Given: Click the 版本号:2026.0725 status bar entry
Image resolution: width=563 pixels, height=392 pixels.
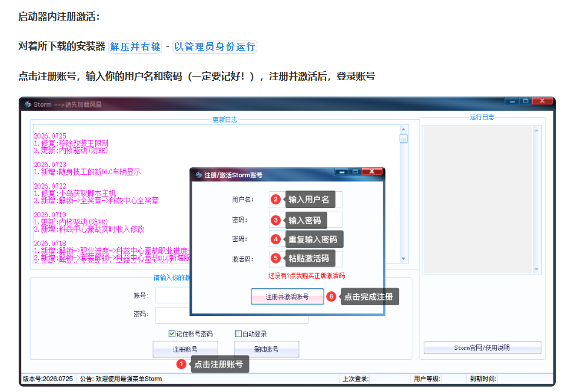Looking at the screenshot, I should tap(48, 379).
